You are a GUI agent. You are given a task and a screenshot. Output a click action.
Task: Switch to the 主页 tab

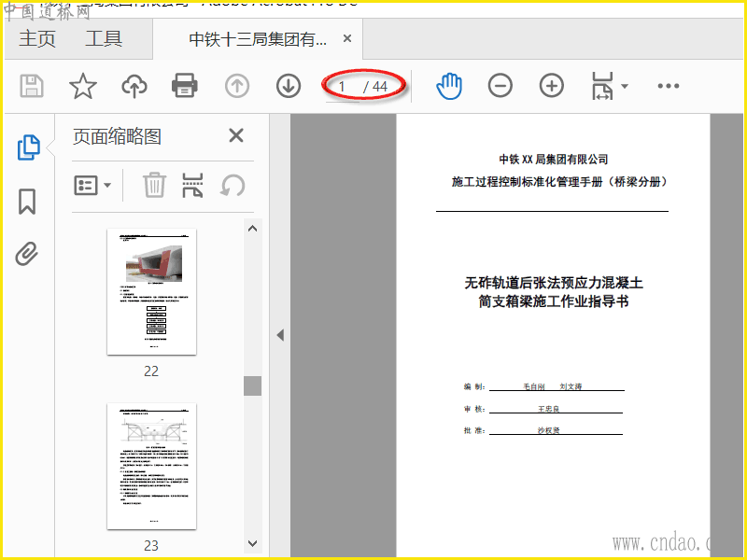point(37,38)
